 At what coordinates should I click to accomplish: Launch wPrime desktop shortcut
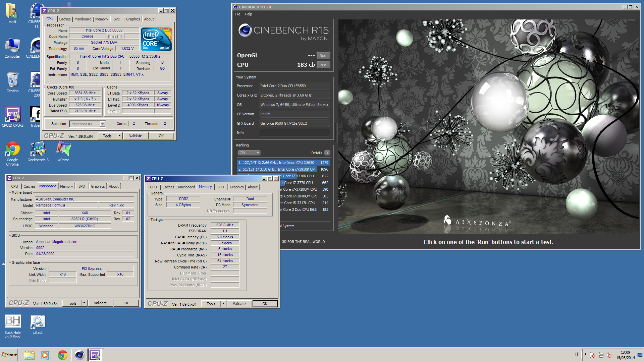point(63,152)
